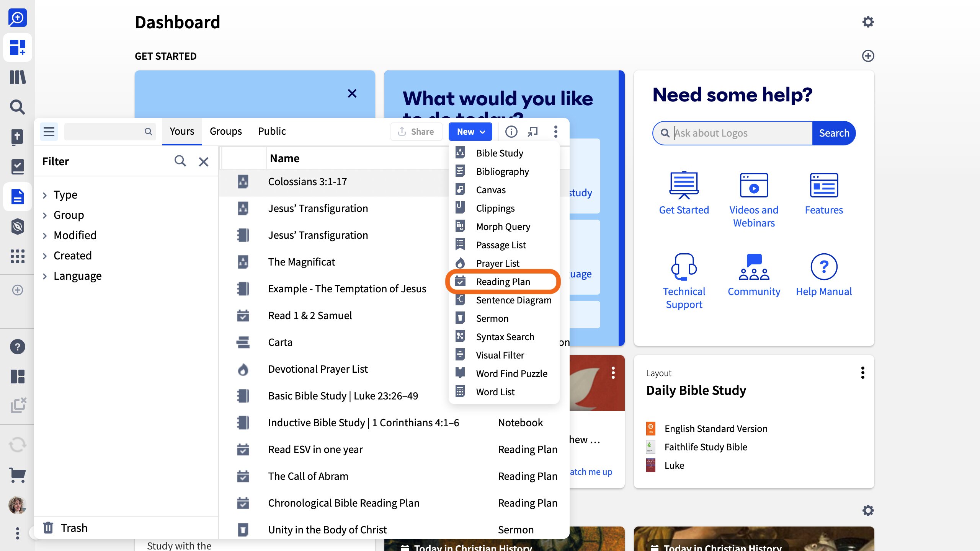980x551 pixels.
Task: Expand the Language filter
Action: point(45,276)
